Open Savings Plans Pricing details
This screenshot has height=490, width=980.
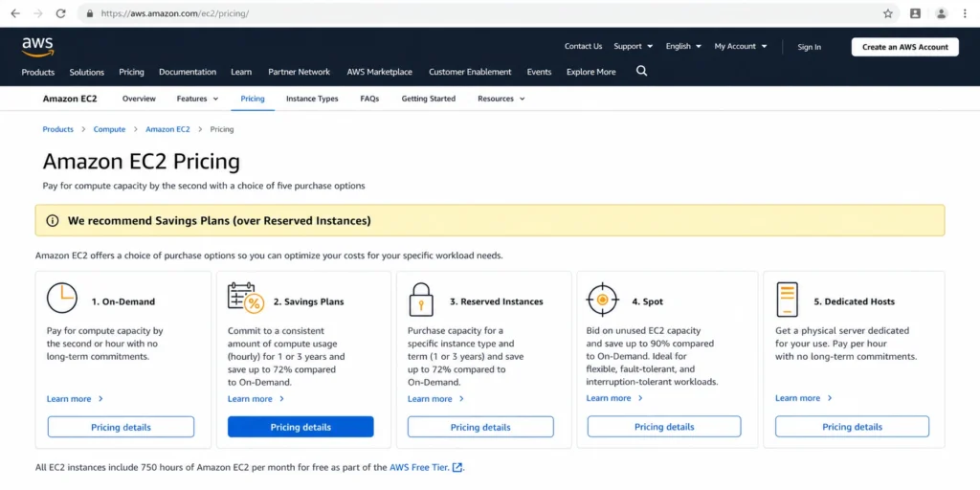pos(301,427)
